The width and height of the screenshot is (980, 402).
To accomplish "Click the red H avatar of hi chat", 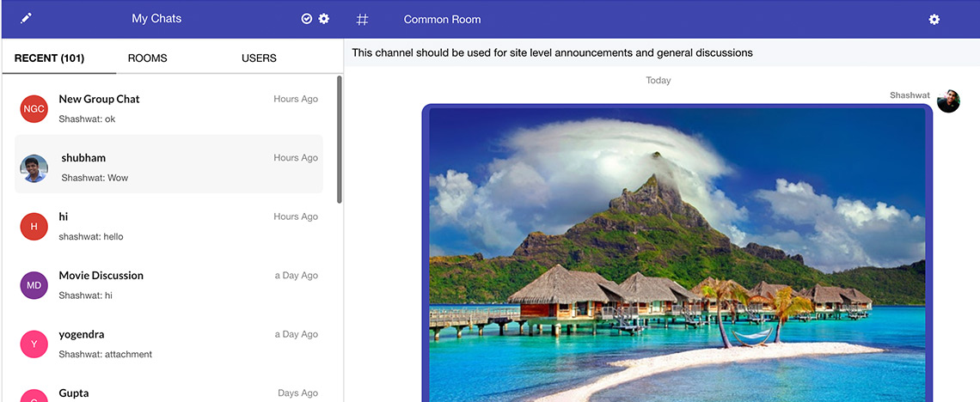I will coord(34,227).
